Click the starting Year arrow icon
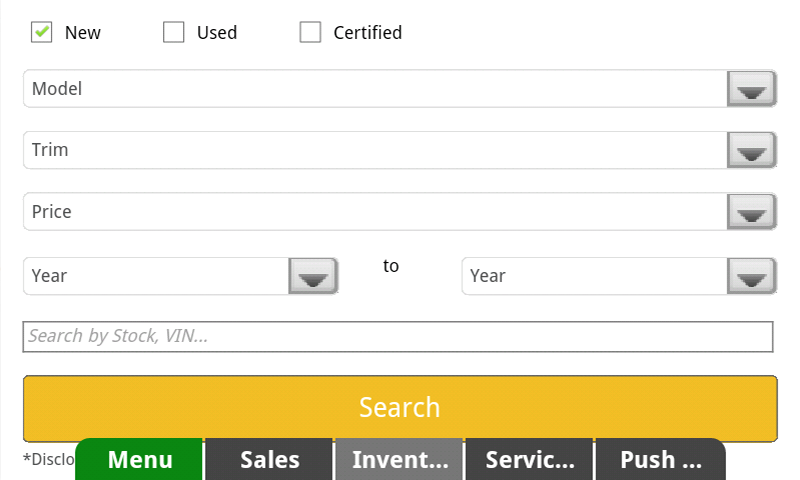800x480 pixels. pos(313,276)
